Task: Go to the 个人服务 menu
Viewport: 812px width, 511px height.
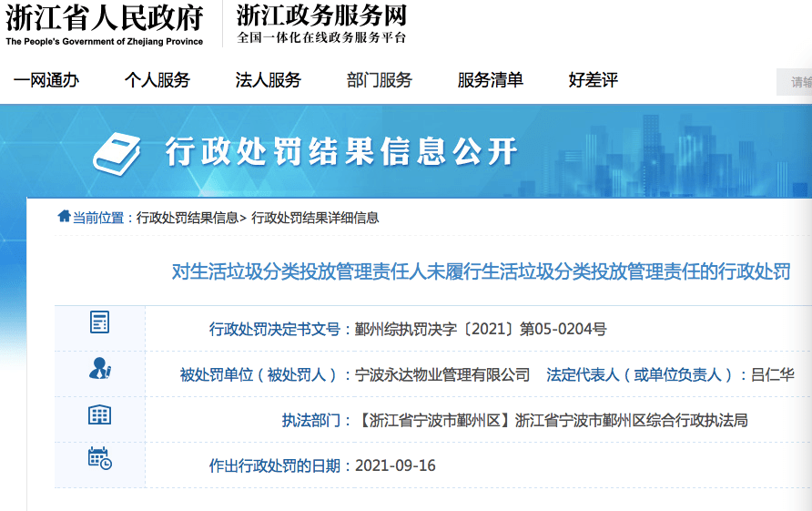Action: 157,80
